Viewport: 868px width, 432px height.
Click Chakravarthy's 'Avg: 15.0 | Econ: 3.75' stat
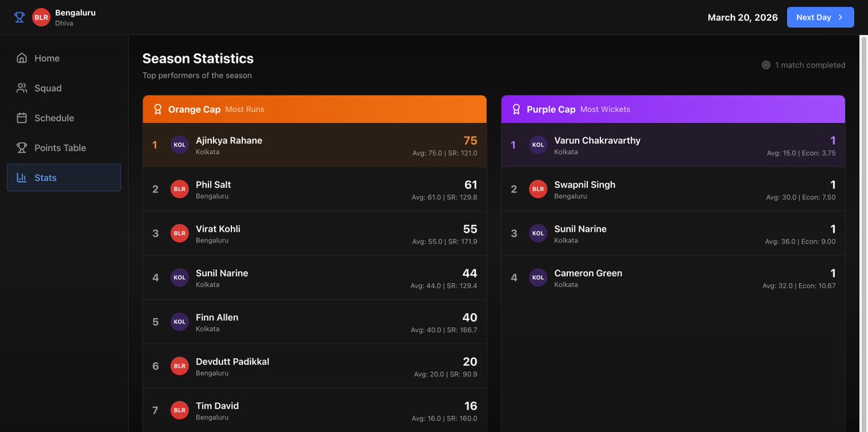[x=801, y=153]
